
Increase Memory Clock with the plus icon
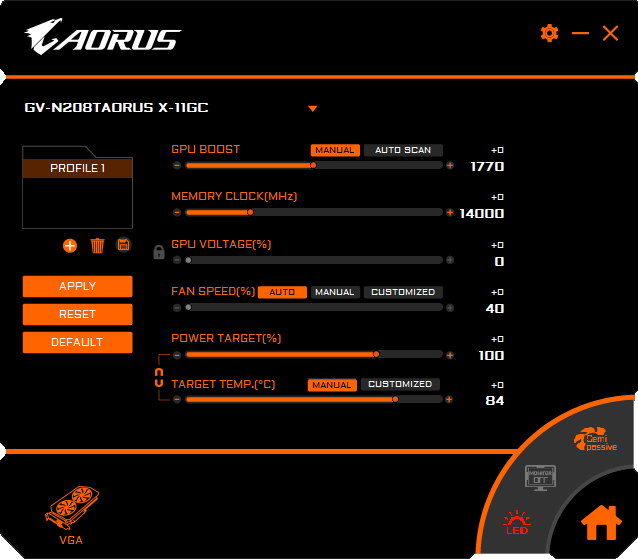click(x=450, y=212)
